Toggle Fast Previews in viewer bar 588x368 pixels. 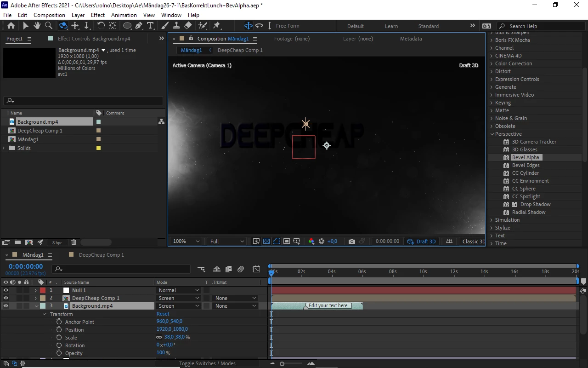click(256, 241)
